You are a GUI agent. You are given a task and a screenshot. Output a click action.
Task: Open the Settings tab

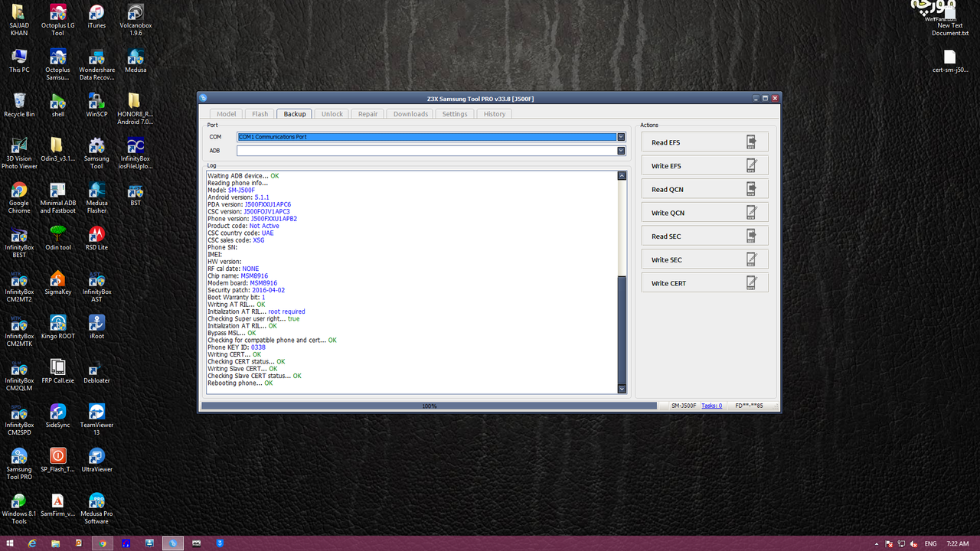click(455, 114)
